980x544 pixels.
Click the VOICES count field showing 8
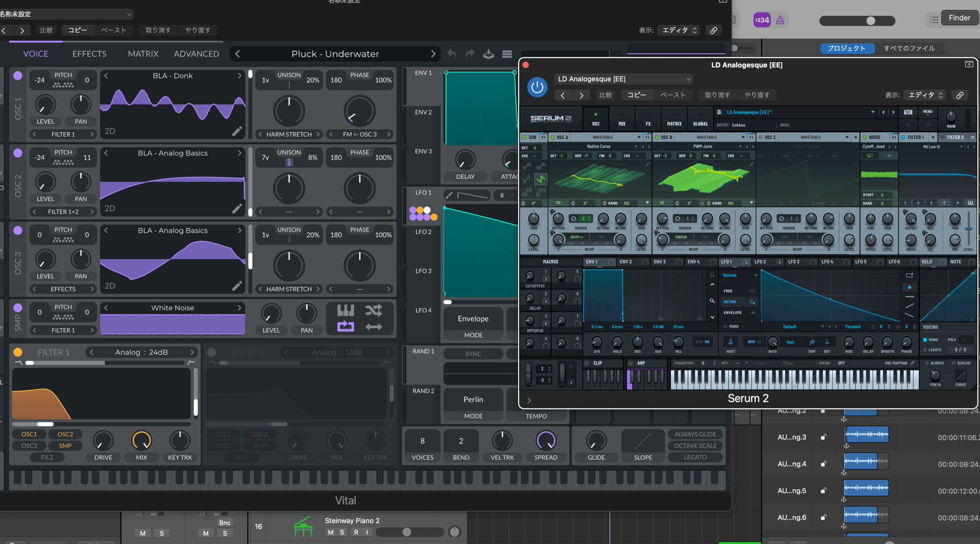click(x=422, y=441)
